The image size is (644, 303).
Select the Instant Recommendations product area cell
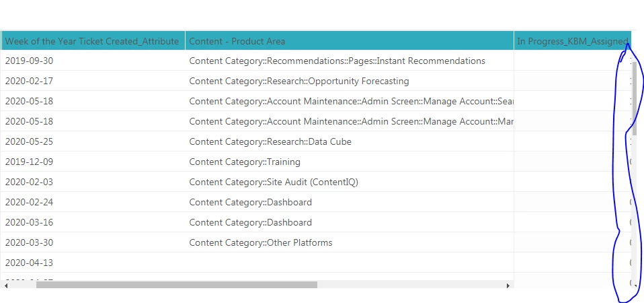pos(337,61)
